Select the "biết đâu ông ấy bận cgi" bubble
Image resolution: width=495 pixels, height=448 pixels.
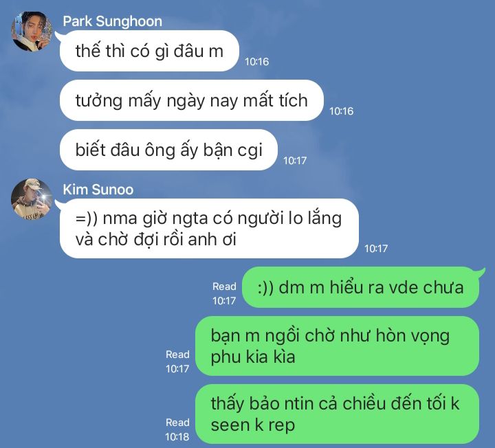[168, 150]
